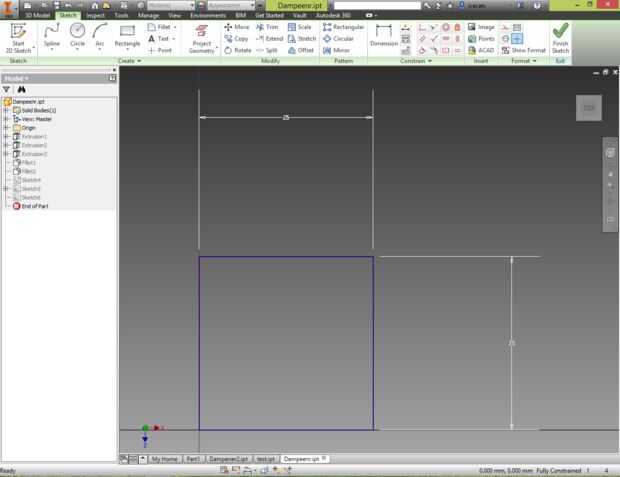
Task: Click the Vault ribbon tab
Action: click(299, 15)
